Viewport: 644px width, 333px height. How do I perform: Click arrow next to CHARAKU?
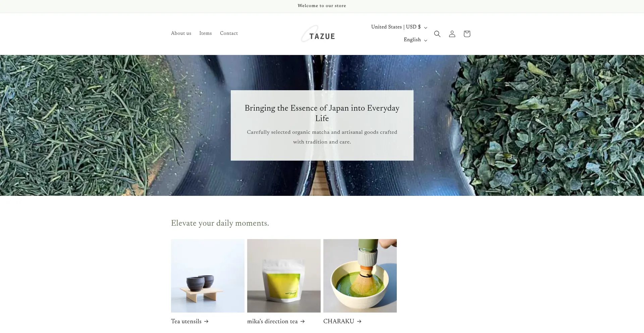tap(359, 321)
